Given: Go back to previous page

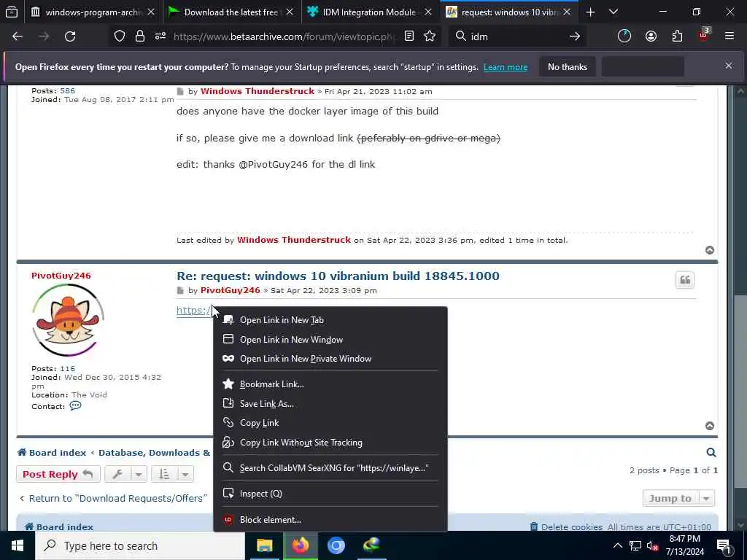Looking at the screenshot, I should pyautogui.click(x=18, y=36).
